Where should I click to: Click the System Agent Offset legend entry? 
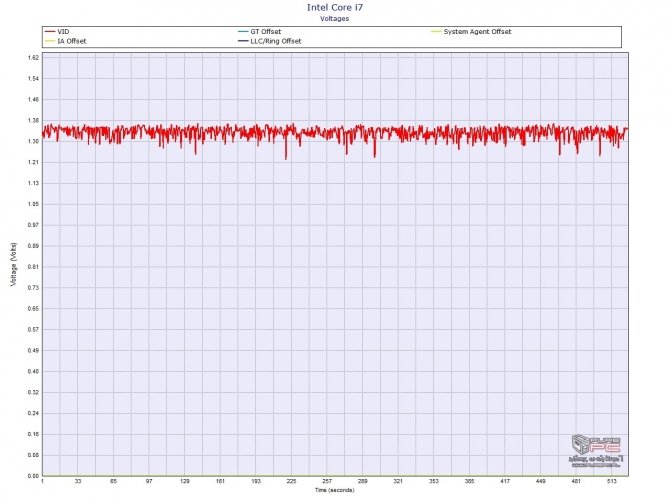coord(471,32)
